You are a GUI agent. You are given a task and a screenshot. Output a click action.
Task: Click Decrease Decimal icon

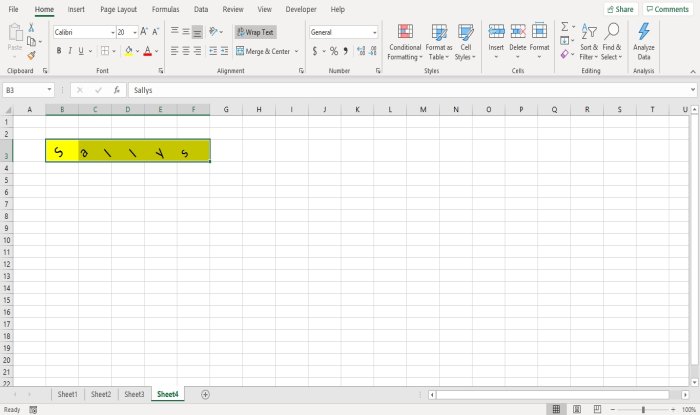(373, 51)
